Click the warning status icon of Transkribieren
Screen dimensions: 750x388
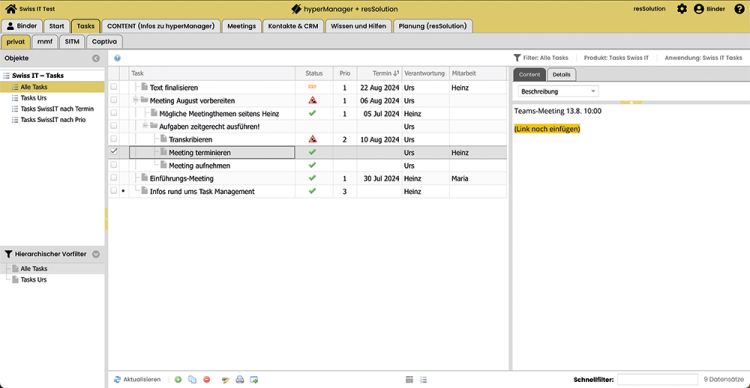(312, 139)
